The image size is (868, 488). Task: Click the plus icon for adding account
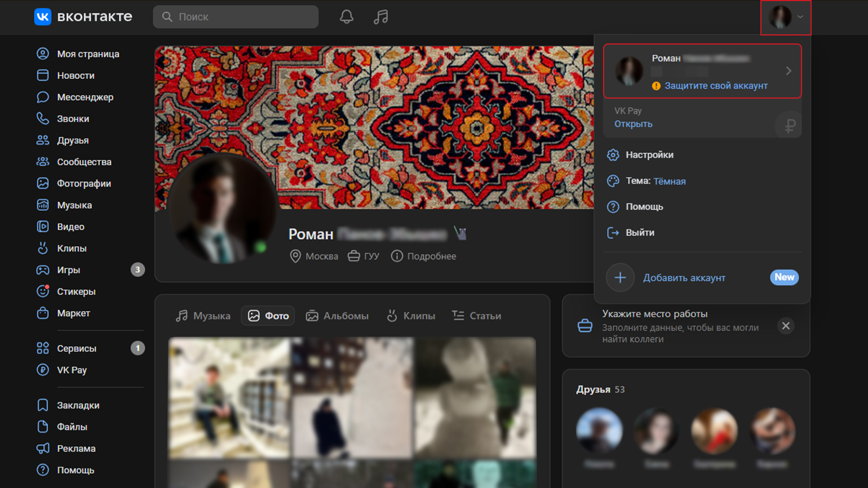[620, 277]
